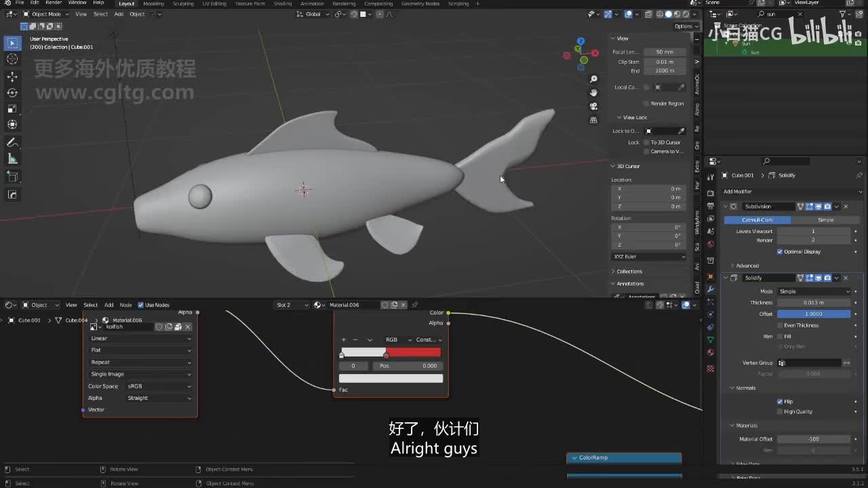This screenshot has width=868, height=488.
Task: Select the Select Box tool
Action: (12, 43)
